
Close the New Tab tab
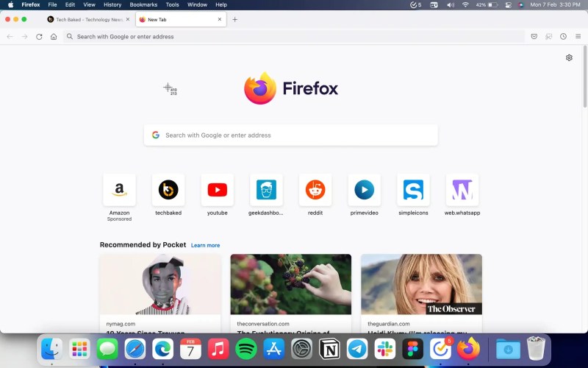tap(220, 19)
